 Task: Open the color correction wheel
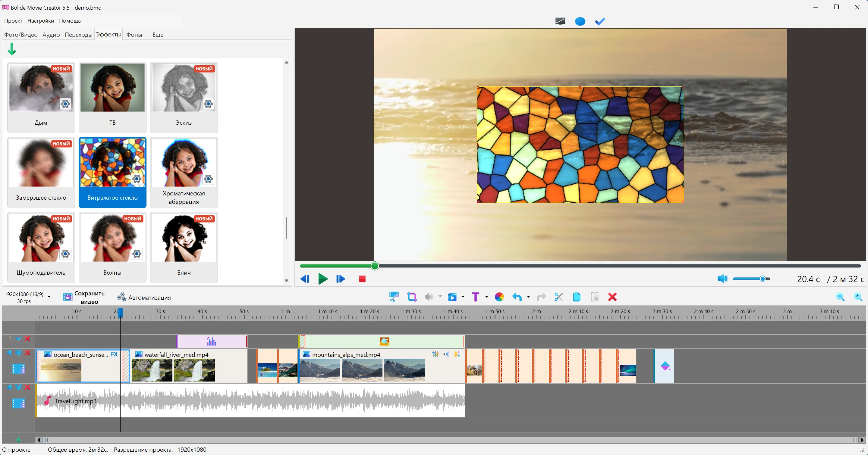click(x=499, y=297)
